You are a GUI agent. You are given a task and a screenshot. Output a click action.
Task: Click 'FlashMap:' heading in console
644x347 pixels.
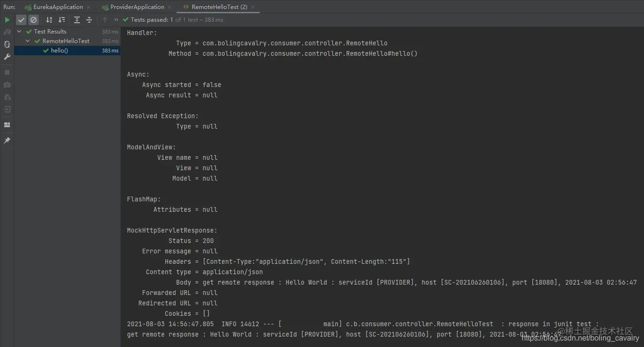(144, 199)
